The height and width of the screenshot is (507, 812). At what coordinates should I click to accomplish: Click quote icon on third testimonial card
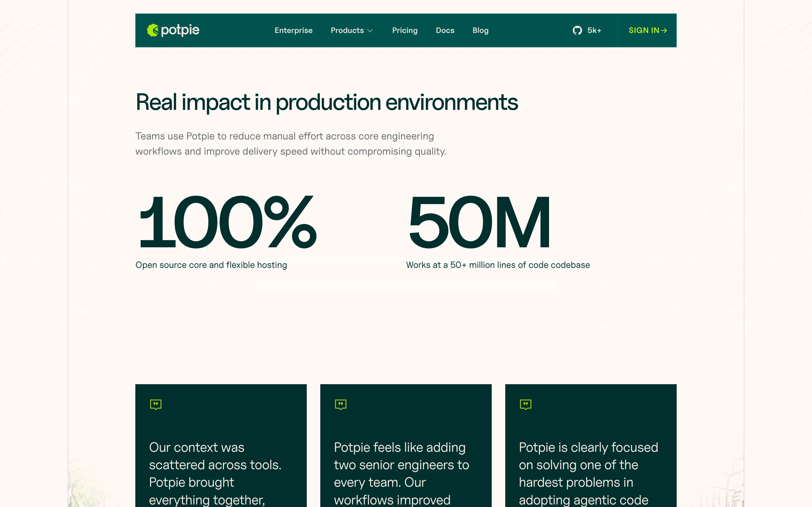(526, 404)
